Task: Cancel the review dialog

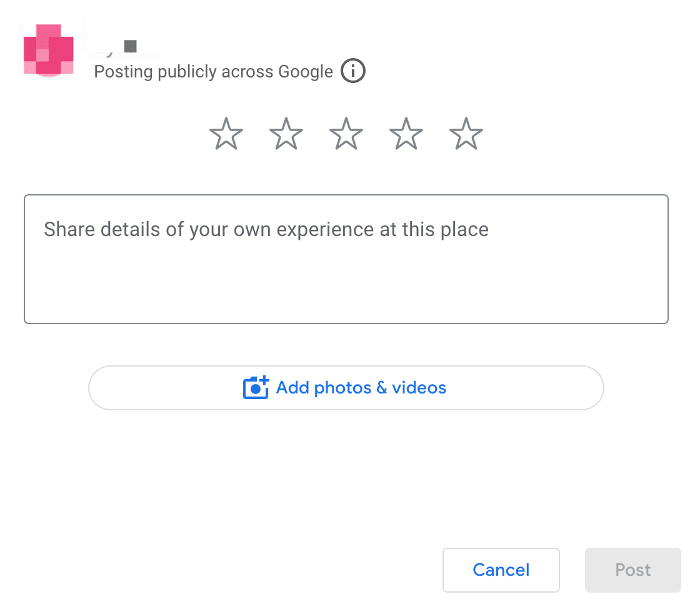Action: pos(501,570)
